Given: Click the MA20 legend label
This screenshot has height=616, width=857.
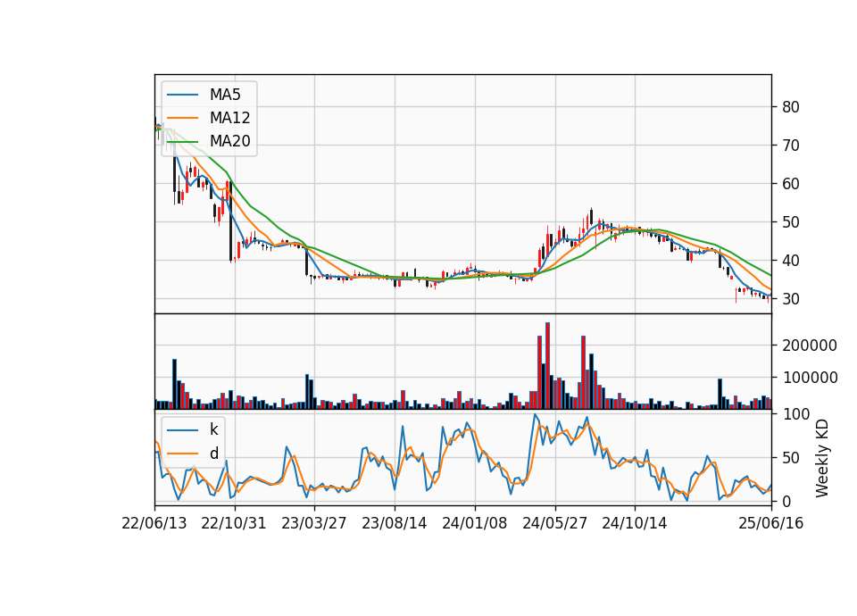Looking at the screenshot, I should [229, 141].
